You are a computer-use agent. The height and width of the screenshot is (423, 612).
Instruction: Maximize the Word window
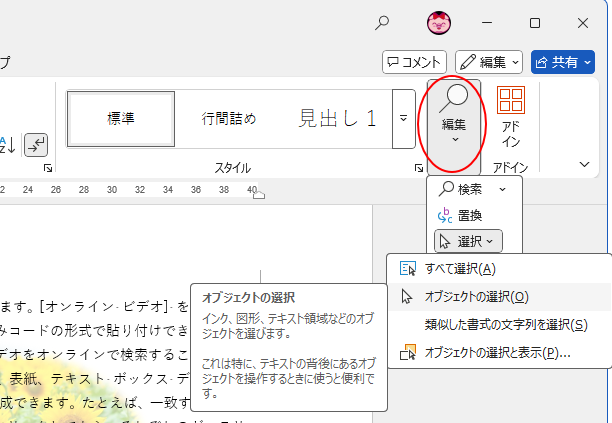tap(535, 23)
